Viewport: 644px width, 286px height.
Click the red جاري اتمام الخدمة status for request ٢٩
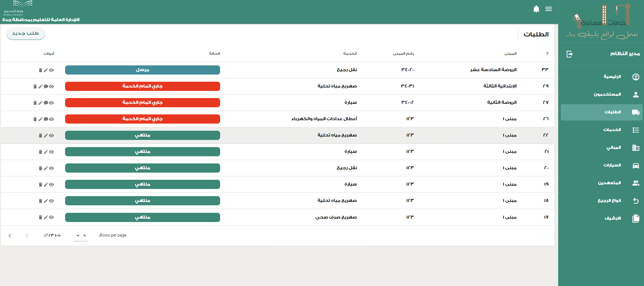[142, 86]
